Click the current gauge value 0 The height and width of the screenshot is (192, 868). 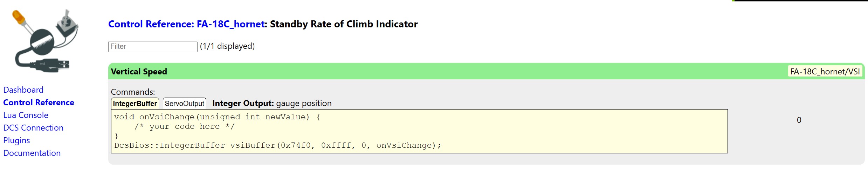pyautogui.click(x=799, y=120)
